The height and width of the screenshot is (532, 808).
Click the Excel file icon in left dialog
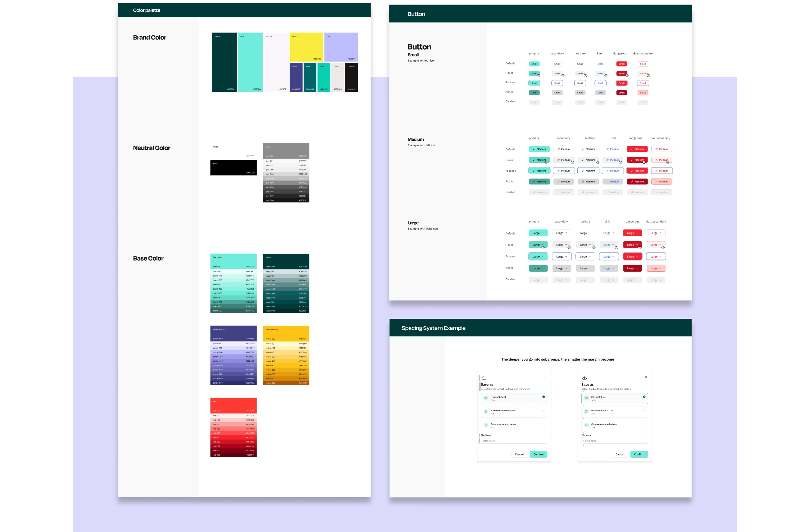click(x=486, y=398)
